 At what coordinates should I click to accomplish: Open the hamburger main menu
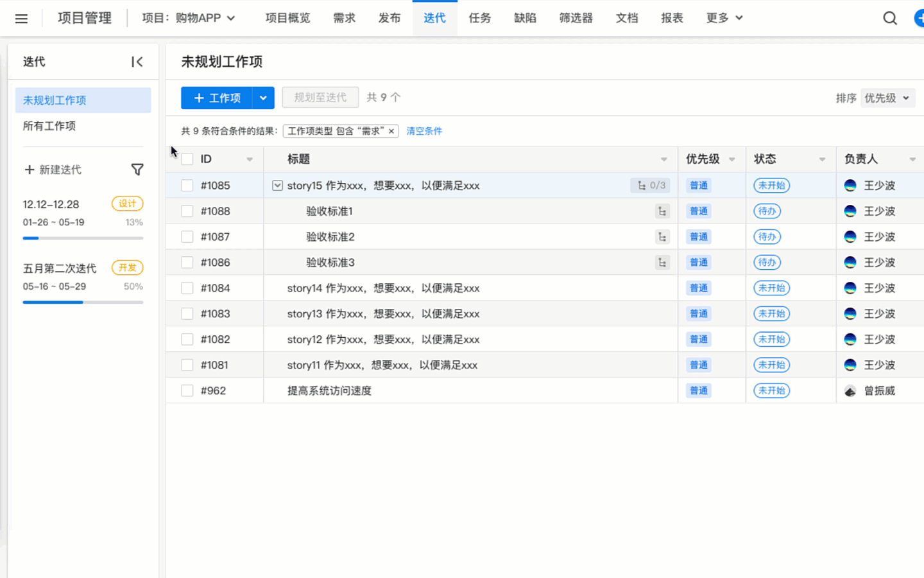21,19
